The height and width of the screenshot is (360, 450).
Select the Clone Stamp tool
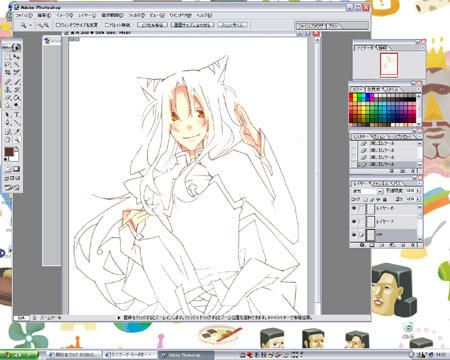pos(8,89)
